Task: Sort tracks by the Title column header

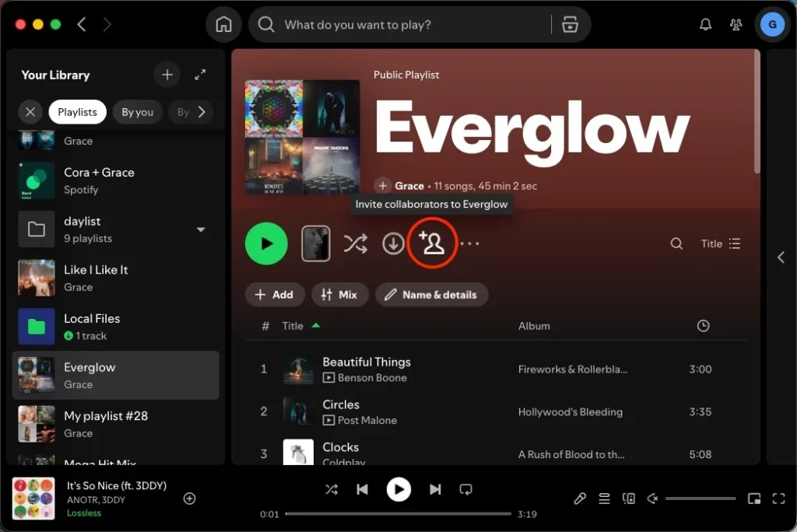Action: pyautogui.click(x=293, y=326)
